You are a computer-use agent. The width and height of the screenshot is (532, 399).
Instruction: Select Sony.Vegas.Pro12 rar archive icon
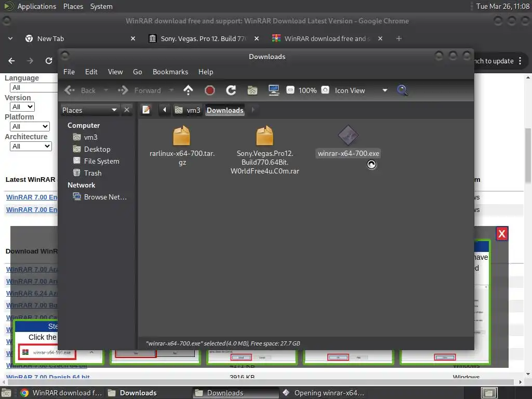[264, 136]
